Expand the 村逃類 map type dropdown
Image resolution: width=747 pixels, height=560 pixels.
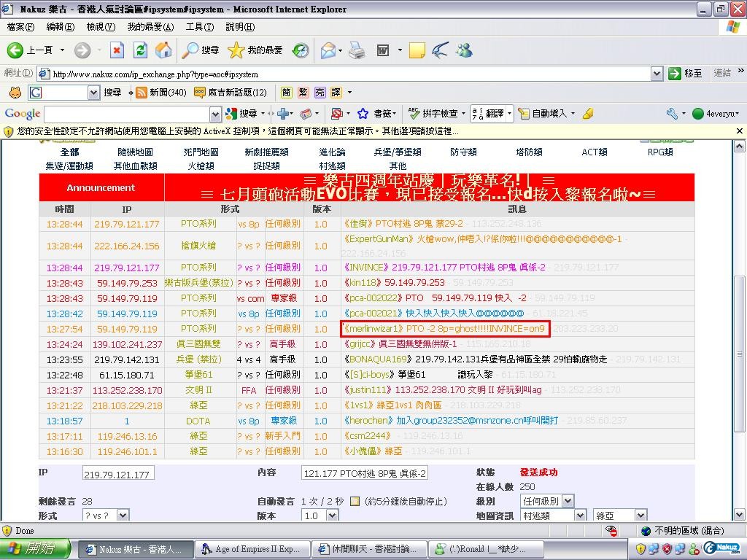tap(580, 516)
